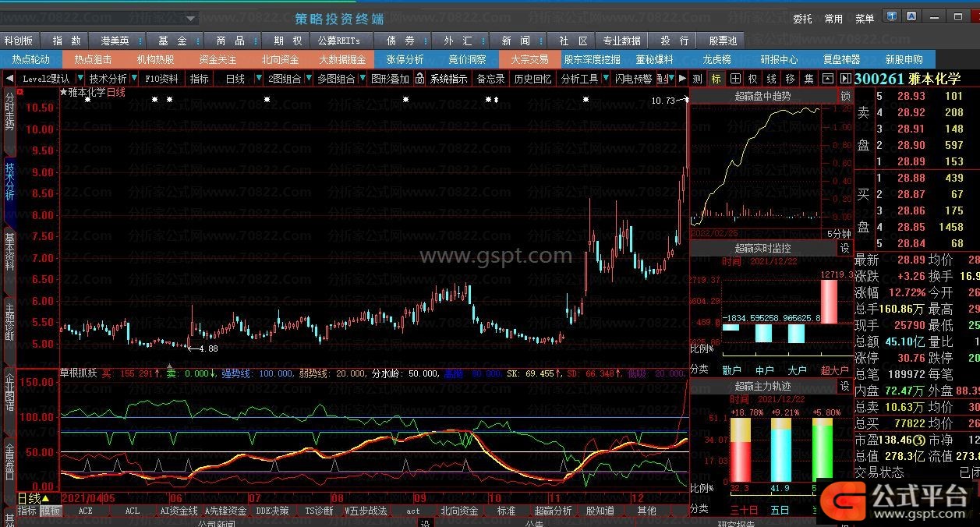Open the 委托 menu

(802, 19)
